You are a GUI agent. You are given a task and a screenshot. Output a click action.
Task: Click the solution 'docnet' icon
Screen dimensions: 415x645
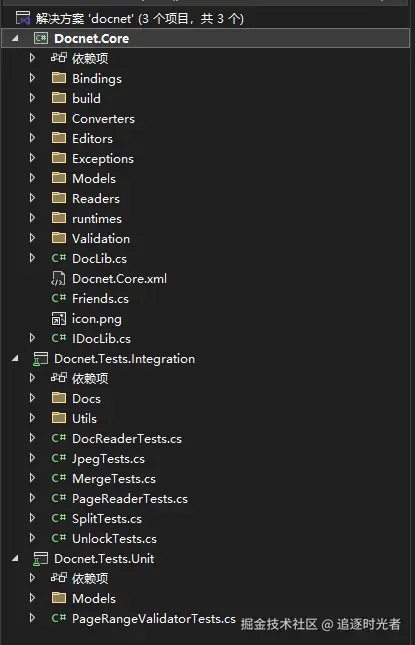tap(23, 18)
